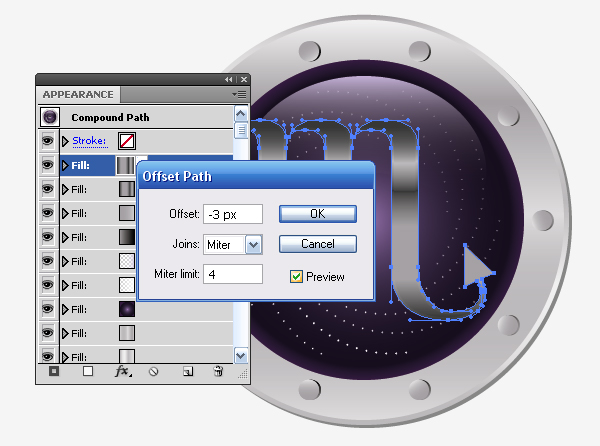The image size is (600, 446).
Task: Toggle visibility eye of the Stroke row
Action: click(x=47, y=141)
